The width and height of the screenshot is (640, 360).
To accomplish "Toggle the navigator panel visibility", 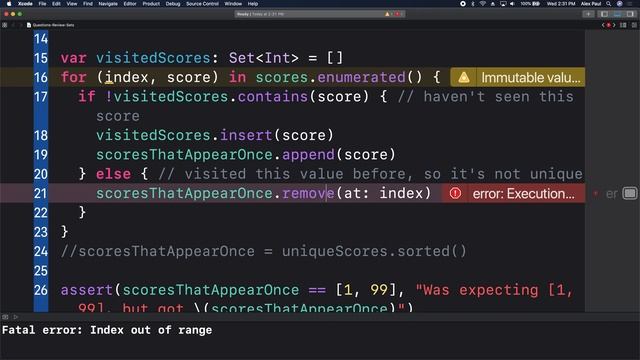I will tap(604, 14).
